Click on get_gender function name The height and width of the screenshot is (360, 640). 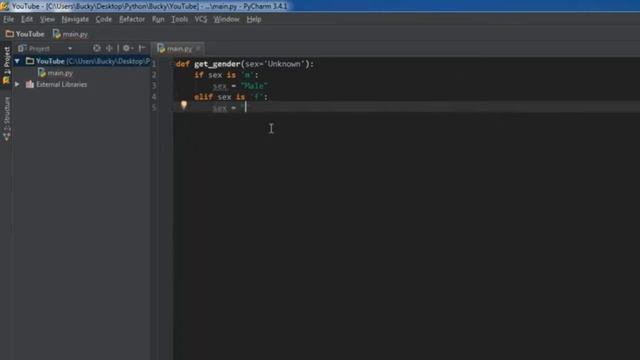(x=217, y=64)
